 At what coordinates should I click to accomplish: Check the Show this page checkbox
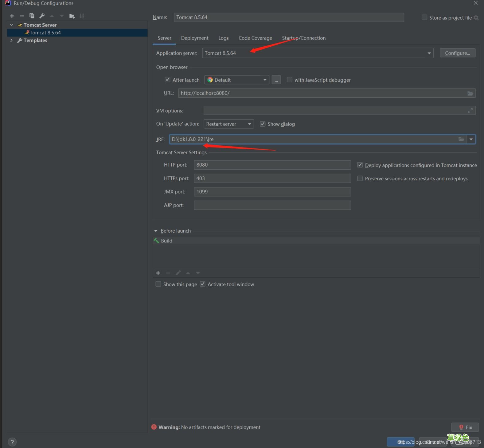pyautogui.click(x=158, y=284)
